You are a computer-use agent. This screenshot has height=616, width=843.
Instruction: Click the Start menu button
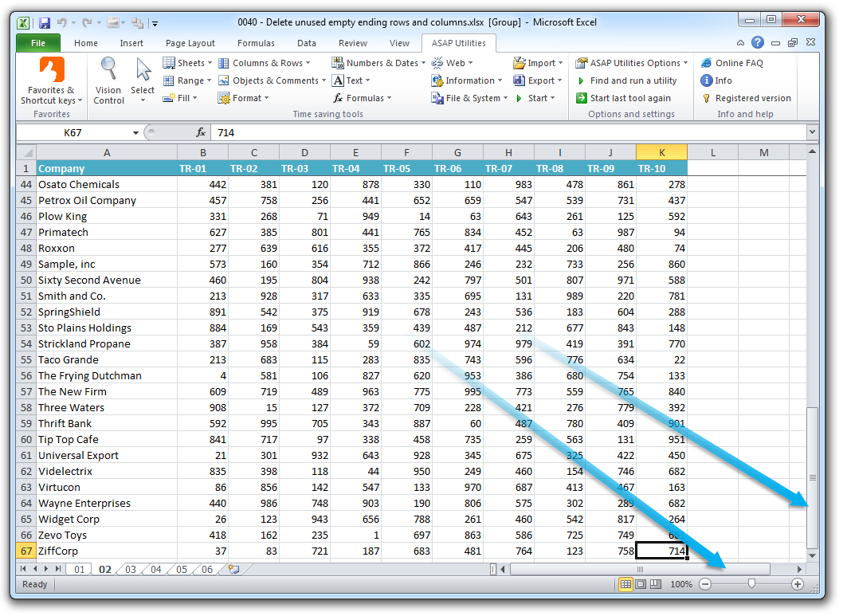pyautogui.click(x=535, y=98)
